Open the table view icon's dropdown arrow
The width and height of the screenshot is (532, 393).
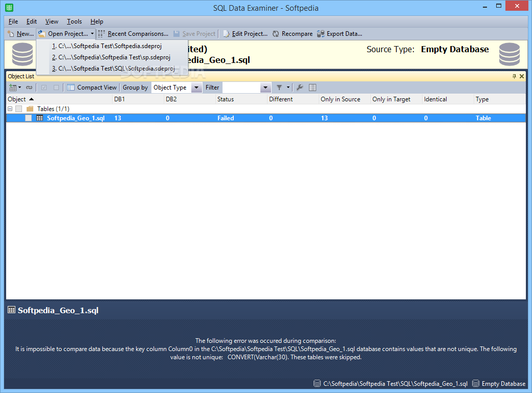[x=19, y=88]
